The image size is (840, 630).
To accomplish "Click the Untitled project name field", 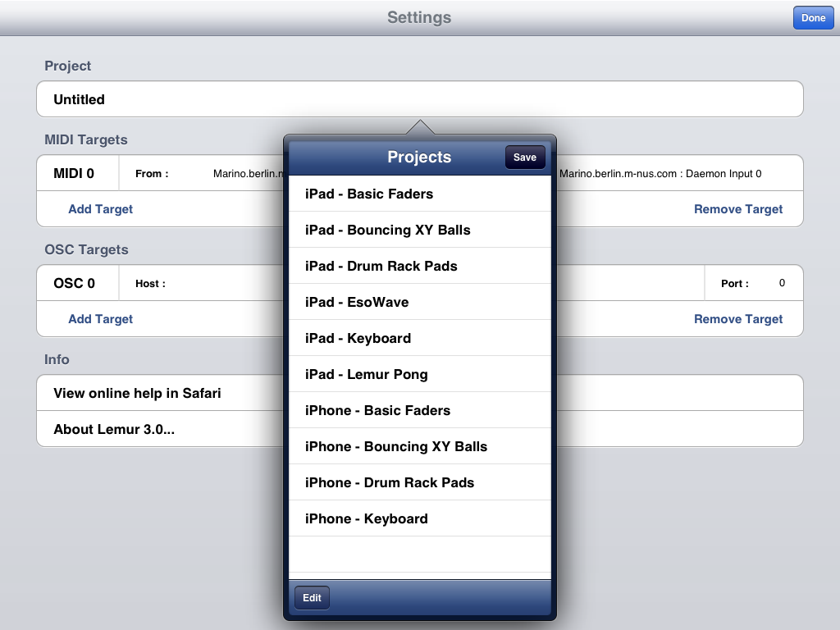I will pos(164,99).
